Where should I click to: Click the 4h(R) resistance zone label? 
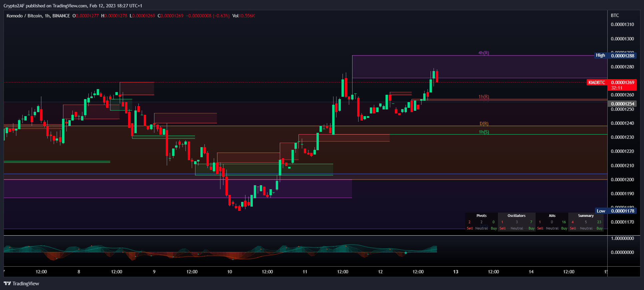[x=484, y=53]
